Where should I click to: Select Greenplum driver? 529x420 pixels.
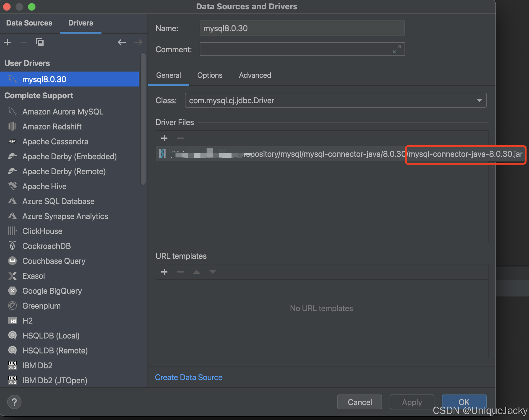tap(69, 306)
